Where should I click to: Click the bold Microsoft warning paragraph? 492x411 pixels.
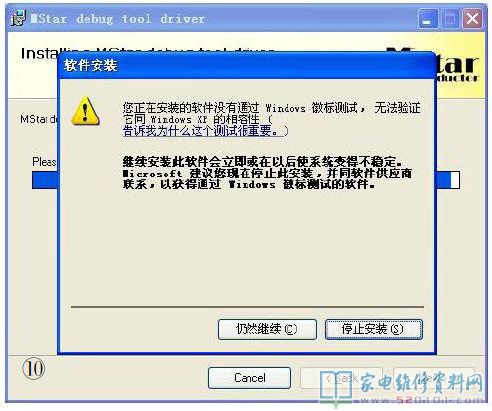pyautogui.click(x=267, y=173)
